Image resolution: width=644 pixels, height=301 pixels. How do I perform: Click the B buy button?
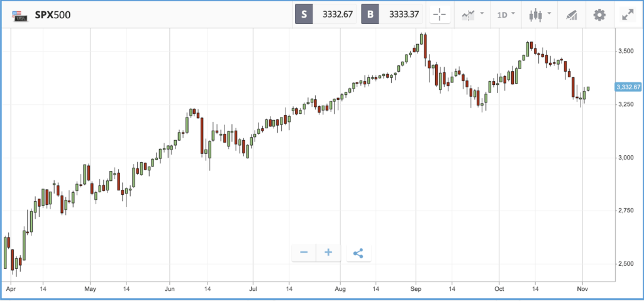pyautogui.click(x=370, y=14)
